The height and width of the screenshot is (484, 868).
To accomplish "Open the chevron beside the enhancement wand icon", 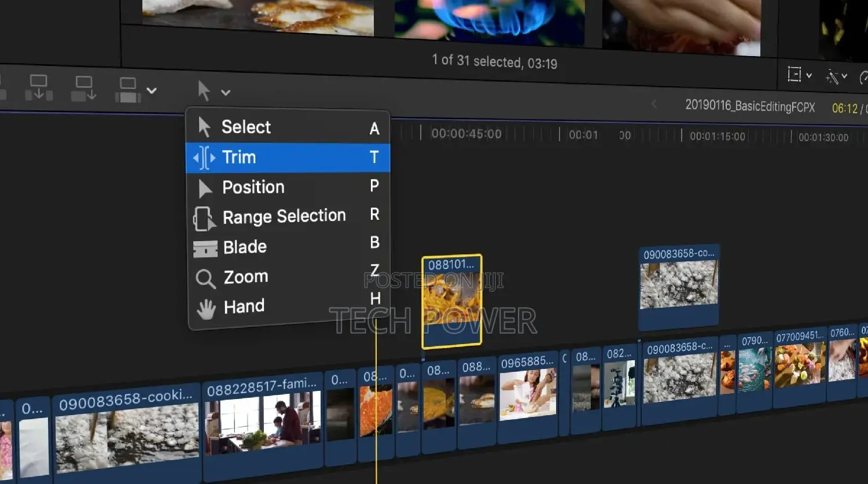I will 844,76.
